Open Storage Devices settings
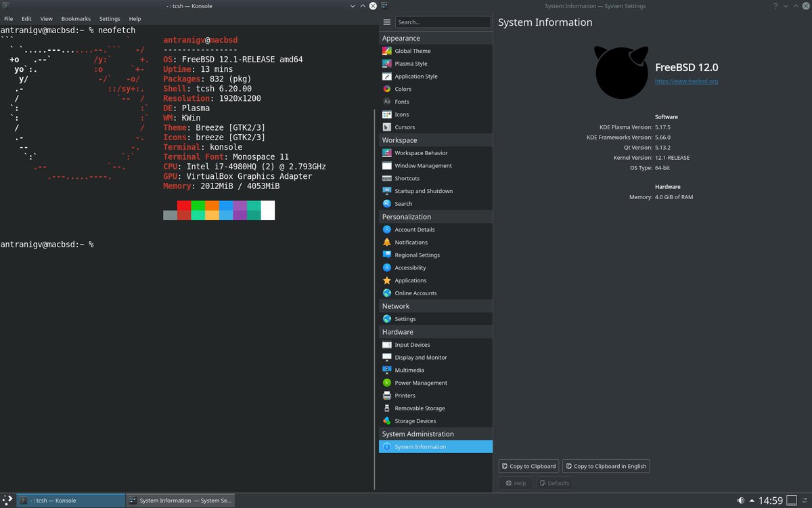 pyautogui.click(x=436, y=421)
